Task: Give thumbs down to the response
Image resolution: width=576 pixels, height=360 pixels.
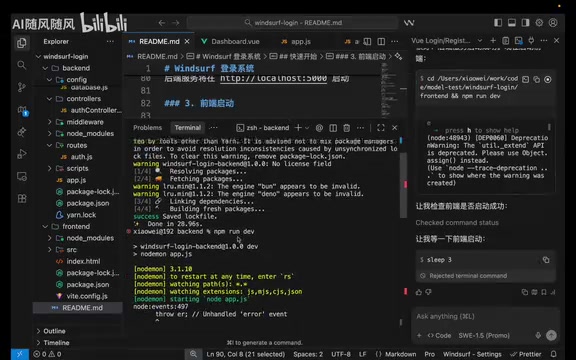Action: 428,292
